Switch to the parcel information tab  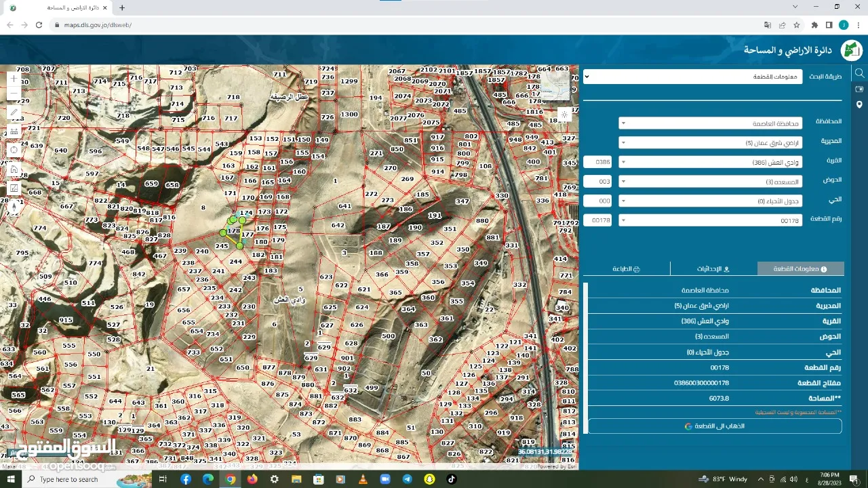pos(800,269)
